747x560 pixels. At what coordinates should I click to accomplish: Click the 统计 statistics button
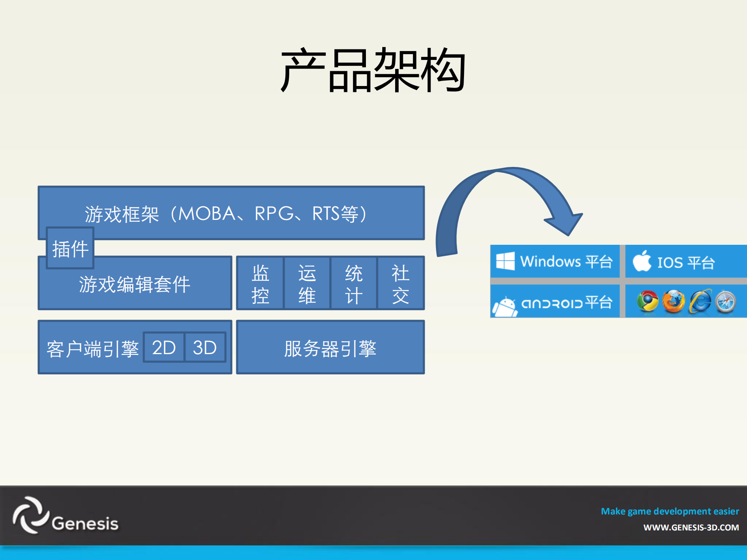tap(353, 283)
